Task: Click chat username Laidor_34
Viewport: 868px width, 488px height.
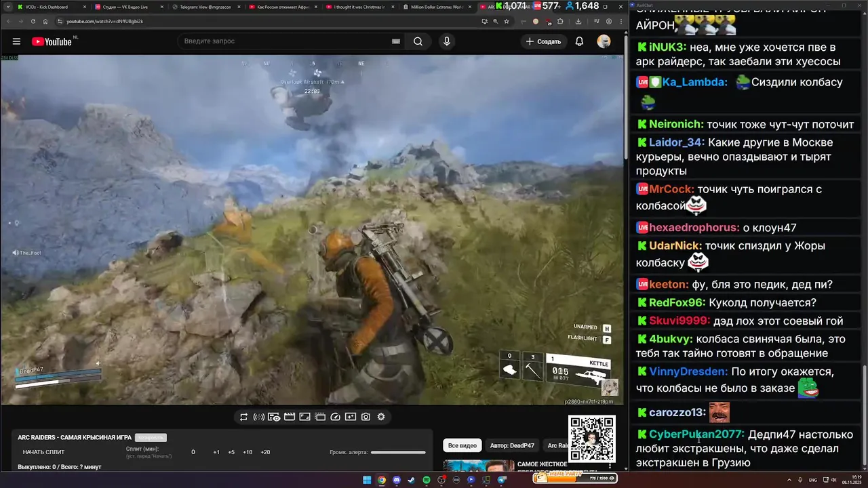Action: (x=677, y=142)
